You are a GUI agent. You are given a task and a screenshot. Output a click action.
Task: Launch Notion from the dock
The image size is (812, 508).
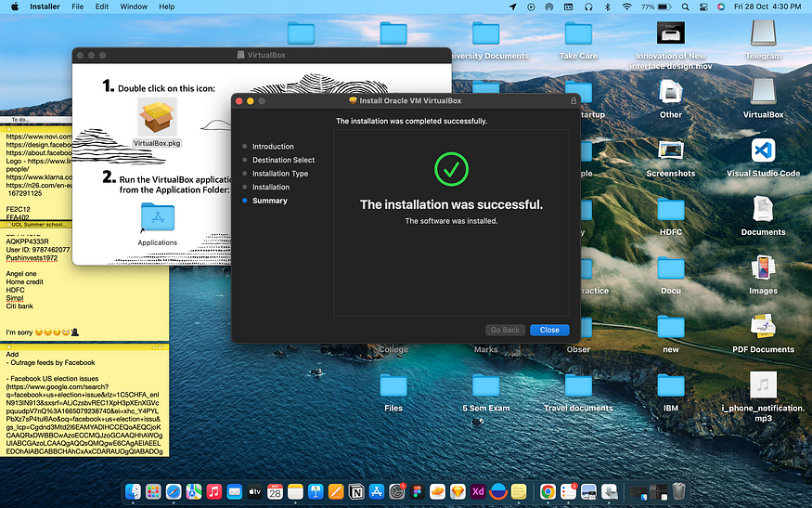[356, 491]
